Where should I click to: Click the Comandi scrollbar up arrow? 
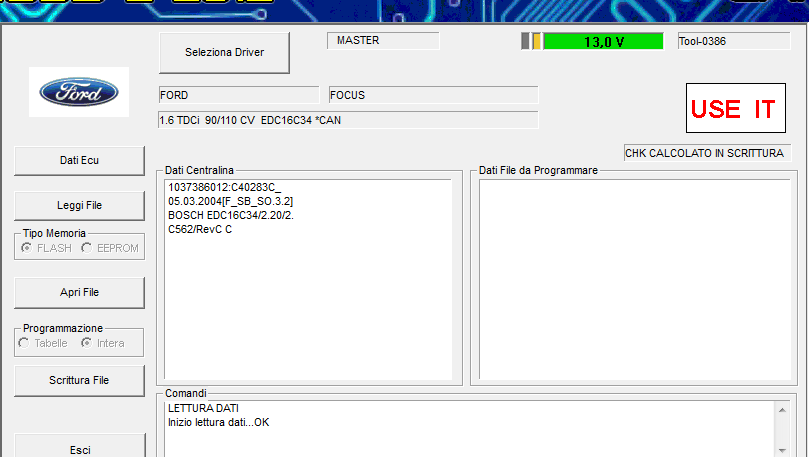pyautogui.click(x=782, y=410)
